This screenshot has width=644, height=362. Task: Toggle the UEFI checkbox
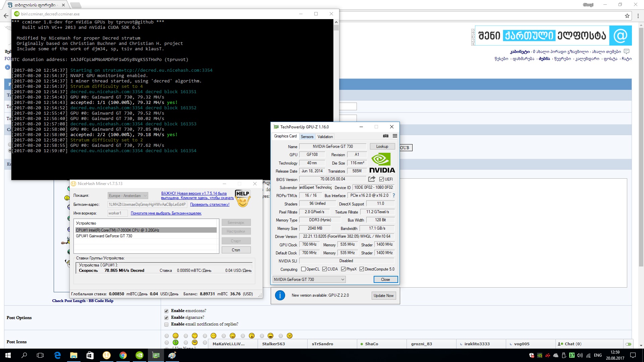[381, 179]
